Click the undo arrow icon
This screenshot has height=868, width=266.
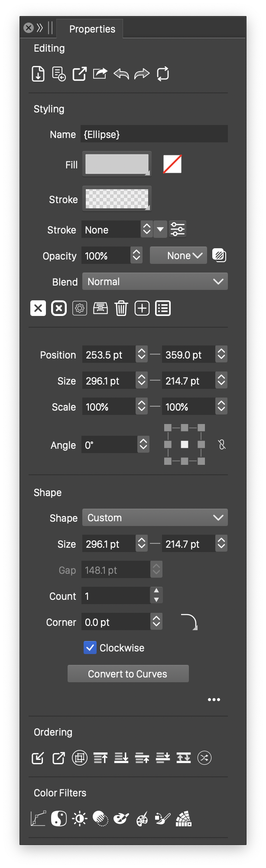click(x=121, y=74)
